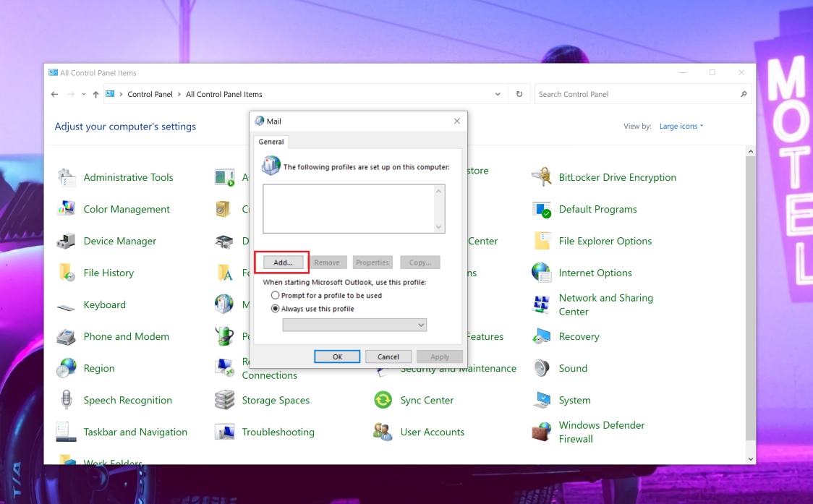Open the Keyboard text link
The width and height of the screenshot is (813, 504).
[105, 304]
